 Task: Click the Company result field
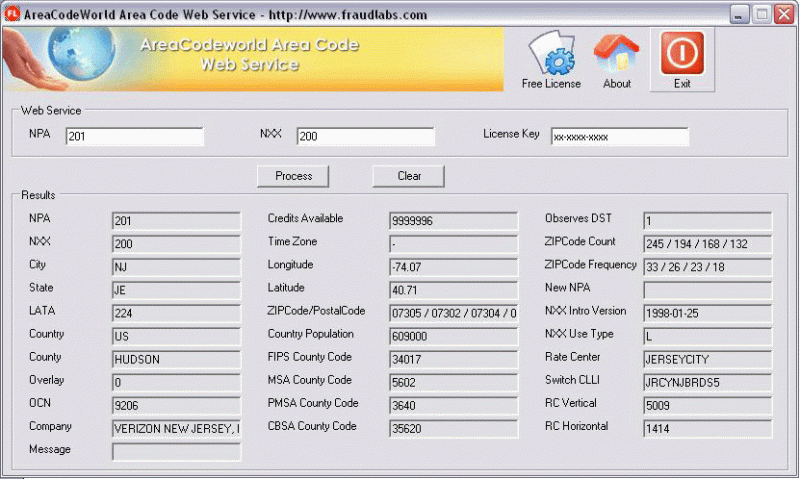point(176,428)
